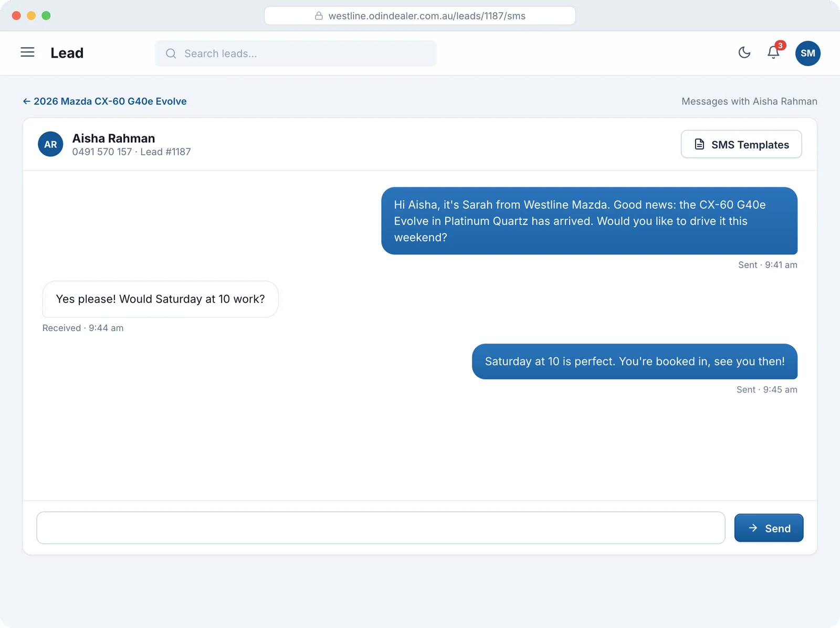Viewport: 840px width, 628px height.
Task: Click the 'Received · 9:44 am' timestamp
Action: 83,328
